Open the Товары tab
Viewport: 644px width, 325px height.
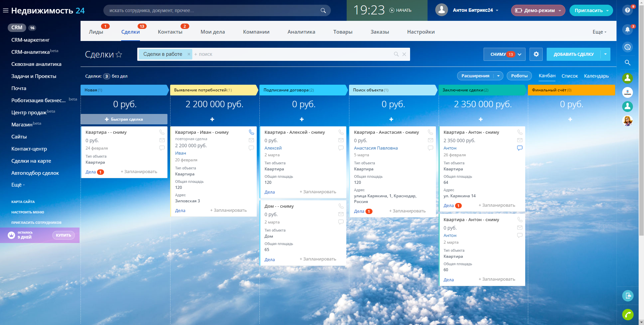coord(343,32)
